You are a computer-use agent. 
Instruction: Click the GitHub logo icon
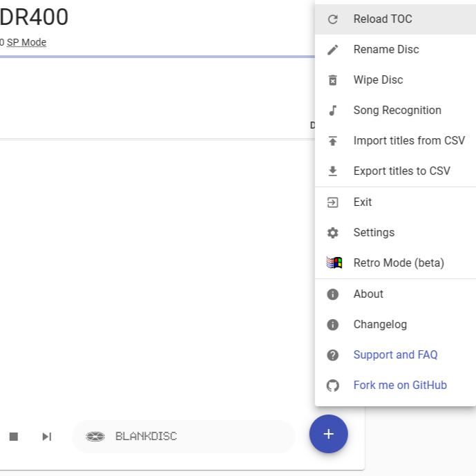click(x=332, y=385)
